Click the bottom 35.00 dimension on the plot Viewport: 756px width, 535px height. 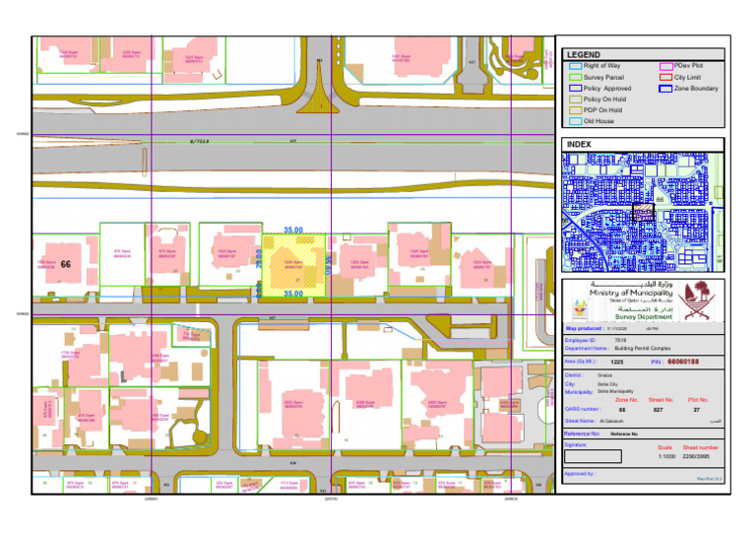coord(293,294)
